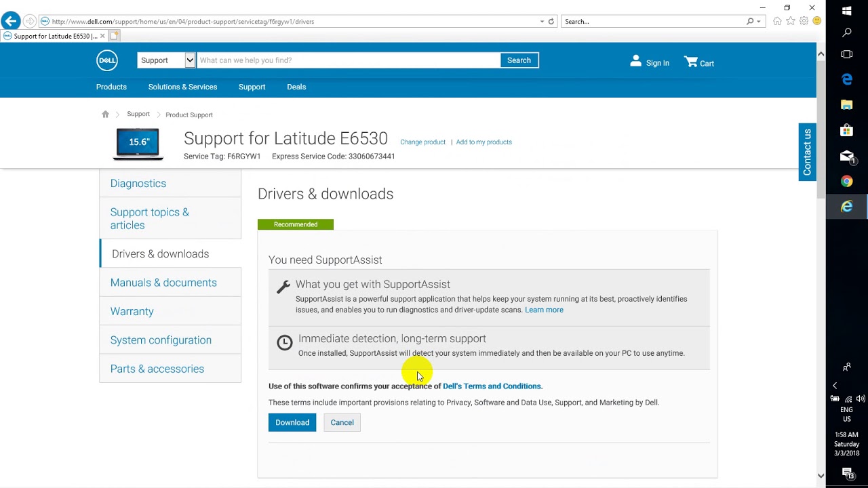868x488 pixels.
Task: Click the Internet Explorer taskbar icon
Action: (847, 207)
